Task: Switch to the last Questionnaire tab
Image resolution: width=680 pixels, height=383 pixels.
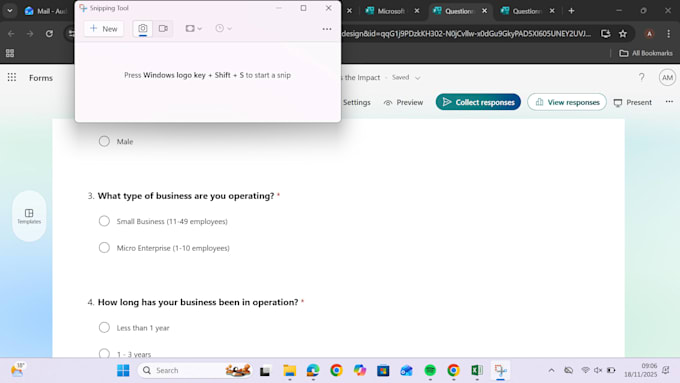Action: pos(526,11)
